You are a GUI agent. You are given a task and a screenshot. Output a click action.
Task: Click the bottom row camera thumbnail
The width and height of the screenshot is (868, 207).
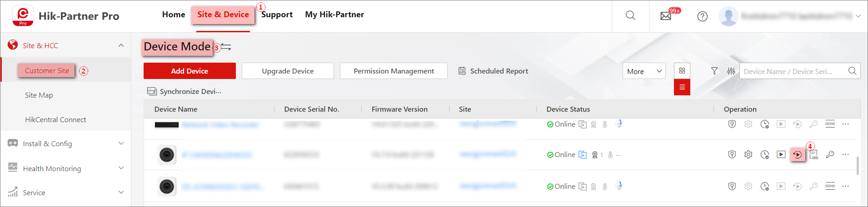[167, 187]
